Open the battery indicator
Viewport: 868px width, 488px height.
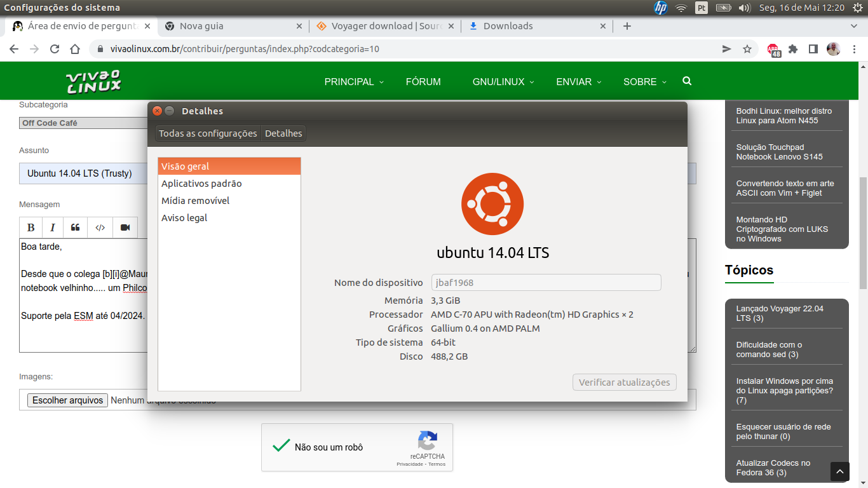723,8
